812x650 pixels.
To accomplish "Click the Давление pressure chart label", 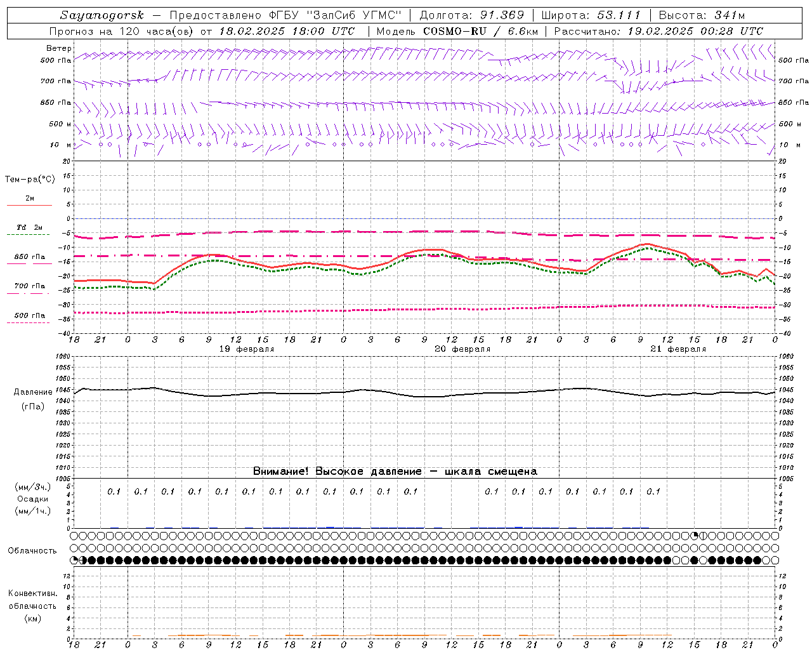I will point(33,392).
